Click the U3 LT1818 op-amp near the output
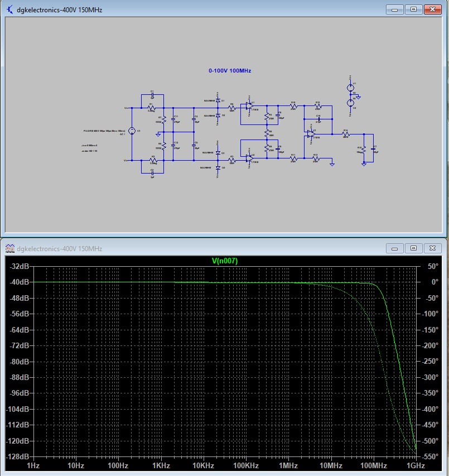This screenshot has height=476, width=449. 311,134
